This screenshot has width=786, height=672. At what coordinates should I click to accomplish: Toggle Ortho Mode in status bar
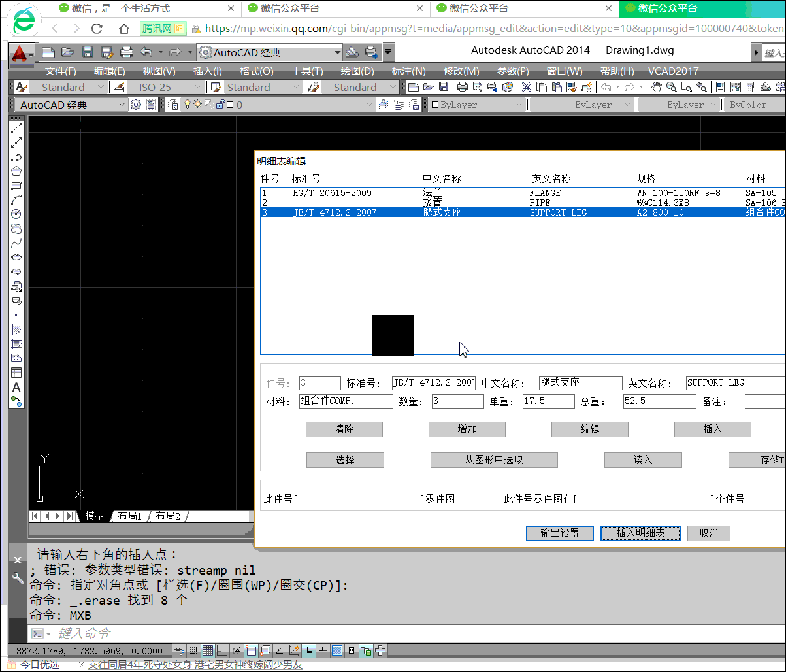[x=222, y=650]
